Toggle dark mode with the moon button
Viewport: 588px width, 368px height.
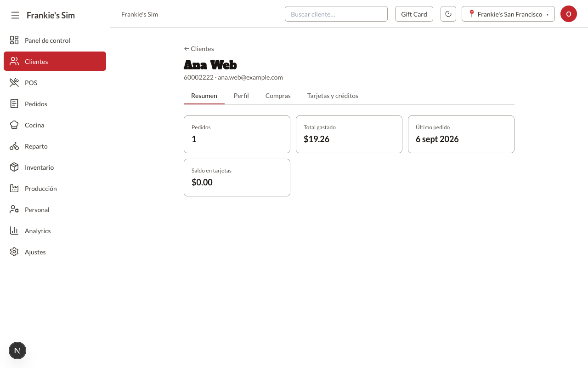(448, 14)
